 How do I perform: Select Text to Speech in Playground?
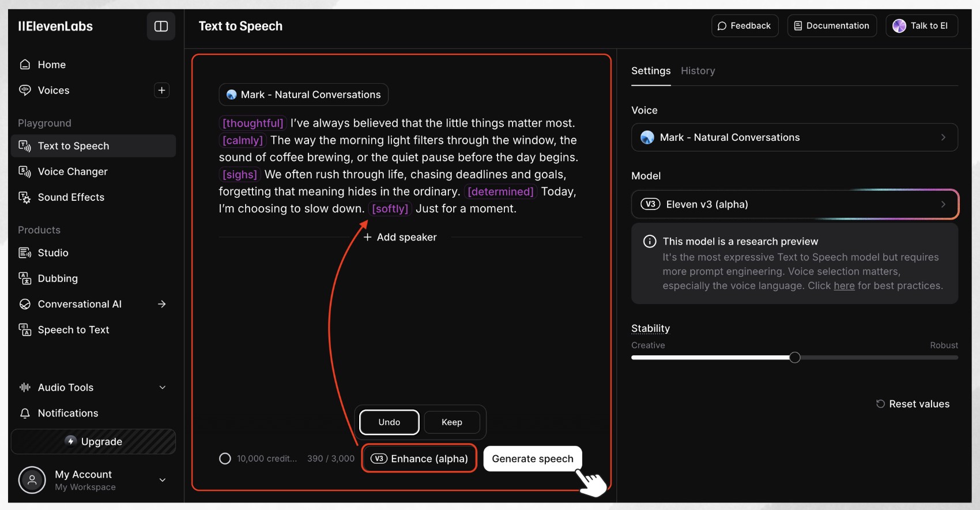coord(93,146)
